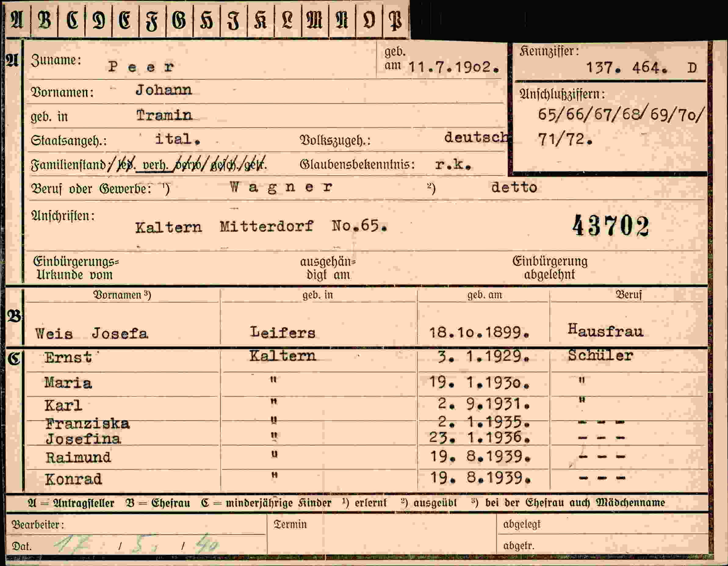
Task: Click the citizenship value 'ital.'
Action: click(x=178, y=139)
